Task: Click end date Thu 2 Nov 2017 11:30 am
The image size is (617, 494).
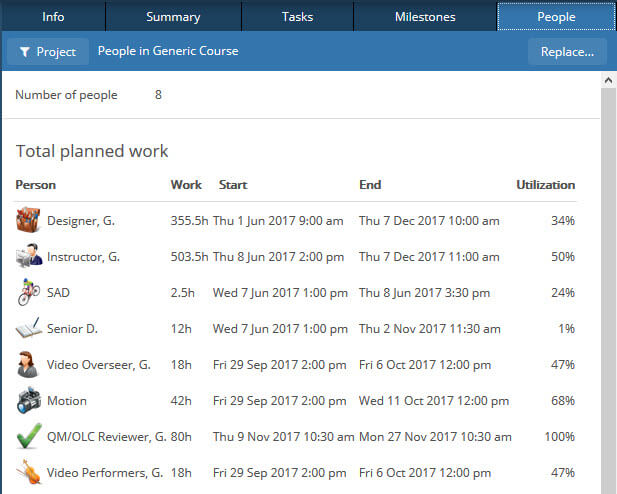Action: pyautogui.click(x=430, y=329)
